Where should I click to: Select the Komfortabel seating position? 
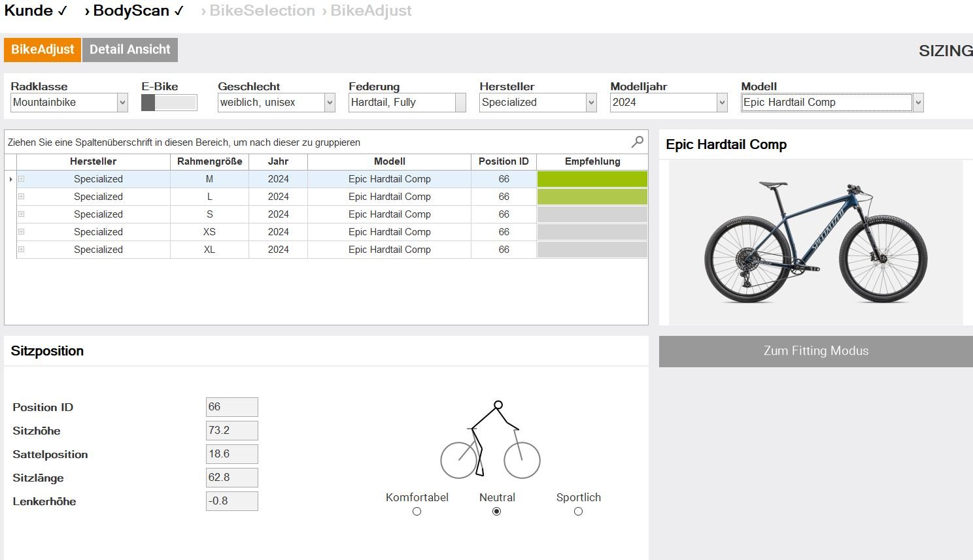tap(417, 512)
